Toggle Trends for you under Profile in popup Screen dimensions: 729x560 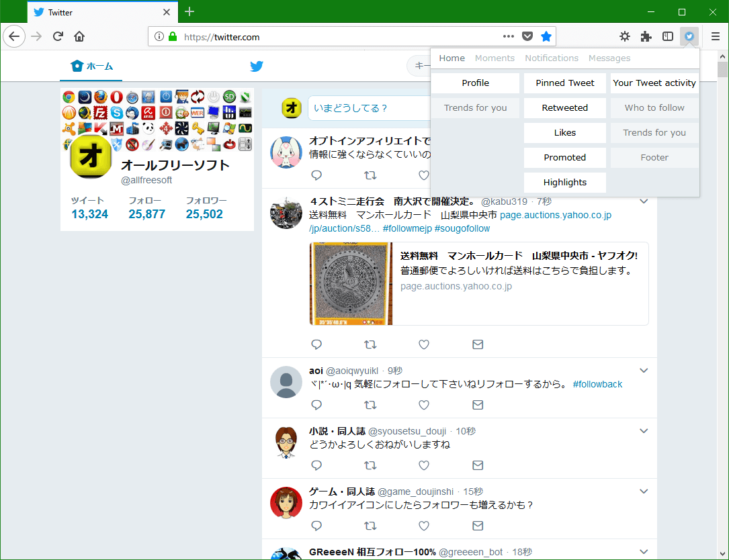(475, 108)
